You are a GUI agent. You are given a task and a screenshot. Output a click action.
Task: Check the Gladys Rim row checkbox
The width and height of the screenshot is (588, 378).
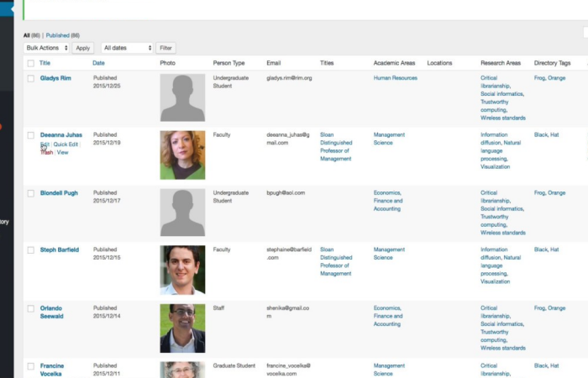31,78
